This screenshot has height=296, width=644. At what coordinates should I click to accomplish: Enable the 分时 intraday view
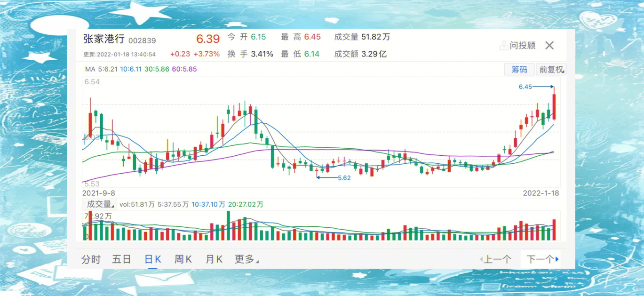[91, 258]
